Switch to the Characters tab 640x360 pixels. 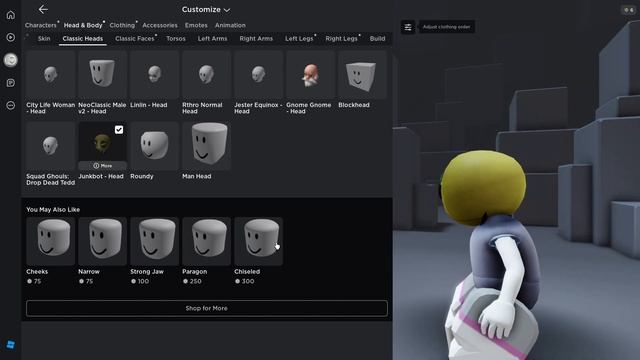pos(40,25)
